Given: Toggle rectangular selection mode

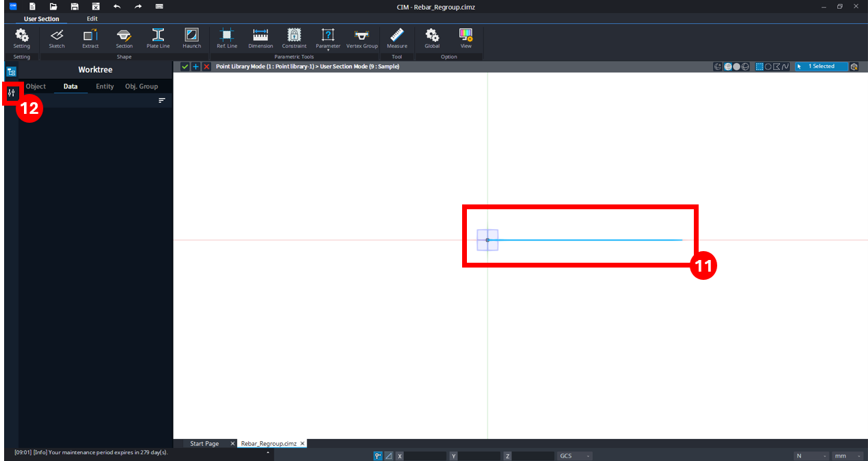Looking at the screenshot, I should (x=759, y=67).
